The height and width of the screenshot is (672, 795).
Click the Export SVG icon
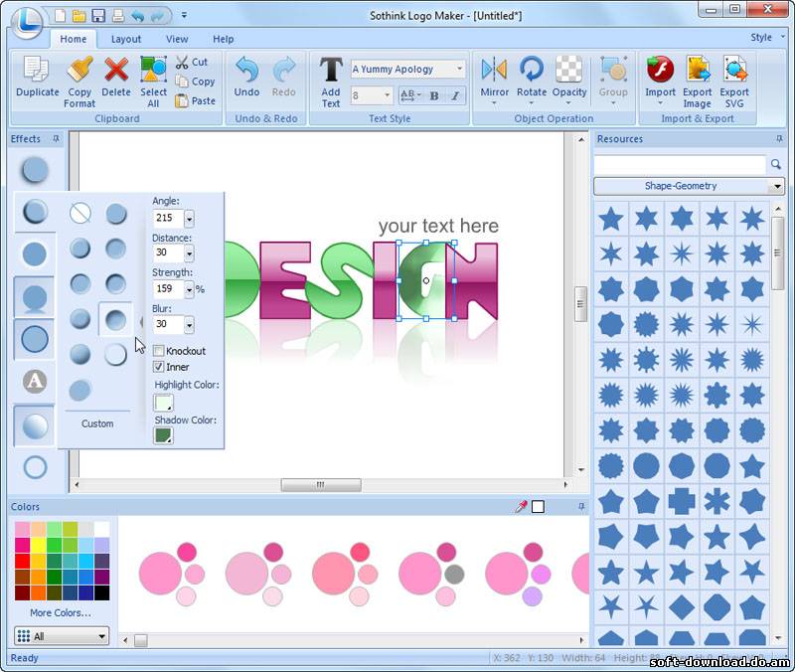[x=734, y=70]
